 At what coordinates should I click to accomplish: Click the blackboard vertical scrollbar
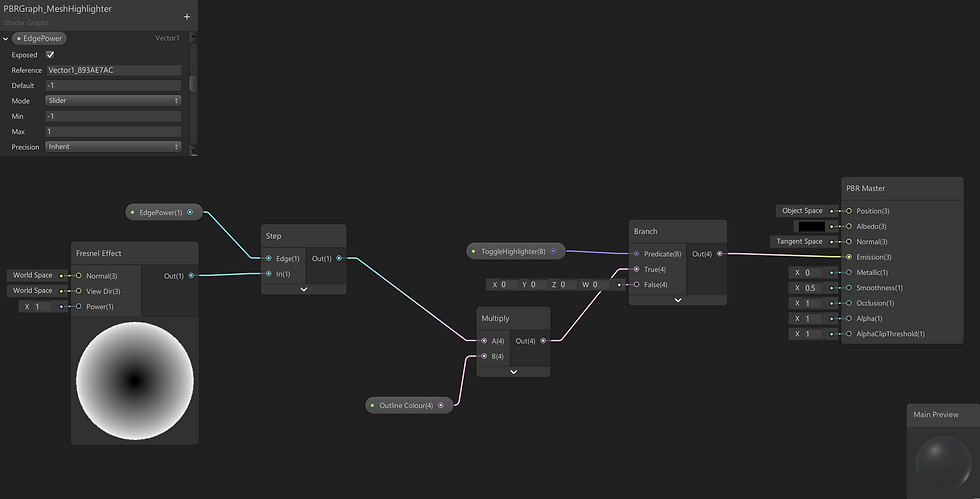pos(193,84)
